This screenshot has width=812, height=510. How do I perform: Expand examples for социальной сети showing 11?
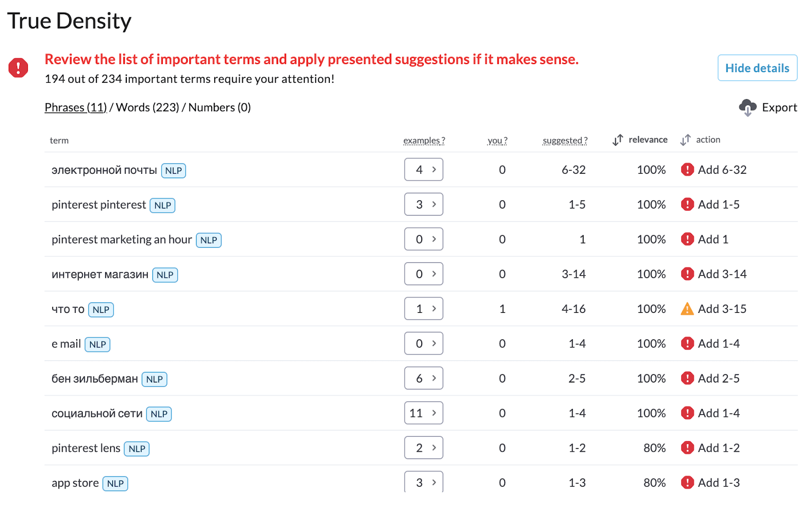[x=424, y=413]
